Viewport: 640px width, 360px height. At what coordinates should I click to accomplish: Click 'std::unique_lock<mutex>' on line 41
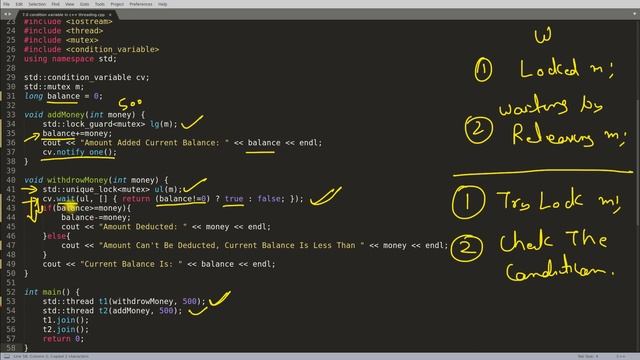(x=96, y=189)
